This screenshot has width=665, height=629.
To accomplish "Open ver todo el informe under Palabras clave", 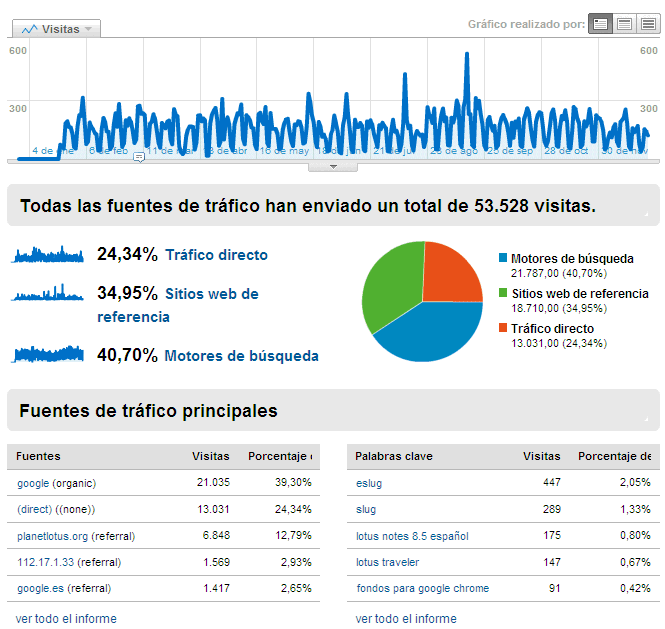I will (x=406, y=618).
